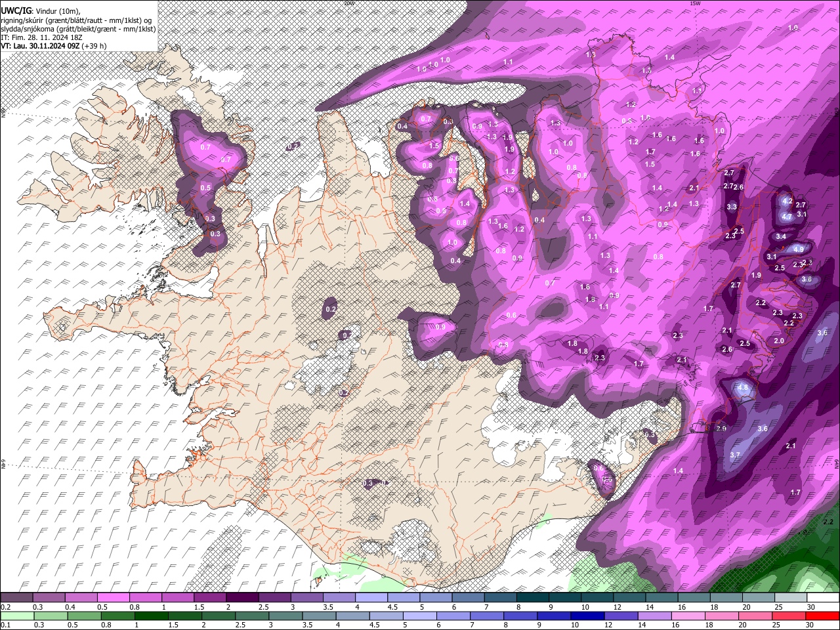Viewport: 840px width, 630px height.
Task: Click the '25' label of the bottom legend
Action: point(776,625)
